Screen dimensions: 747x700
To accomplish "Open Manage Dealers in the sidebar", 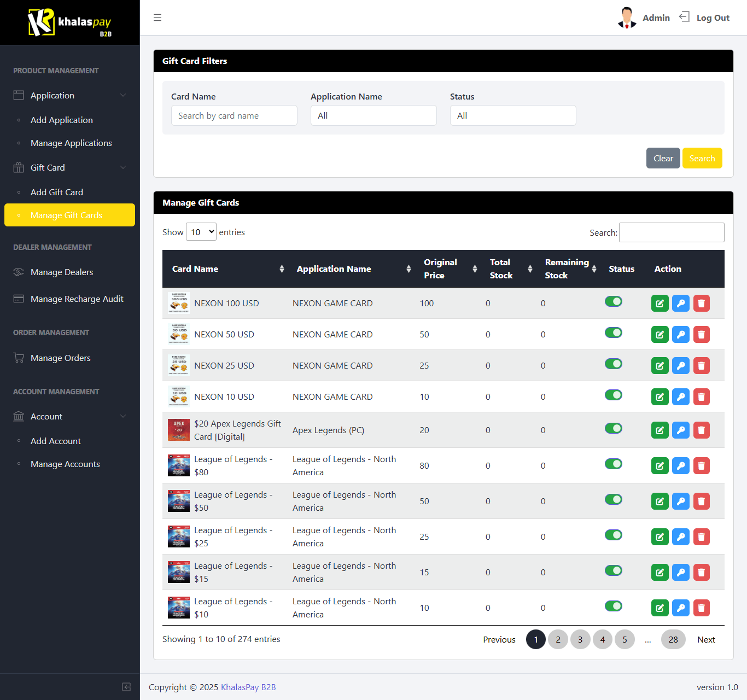I will 62,272.
